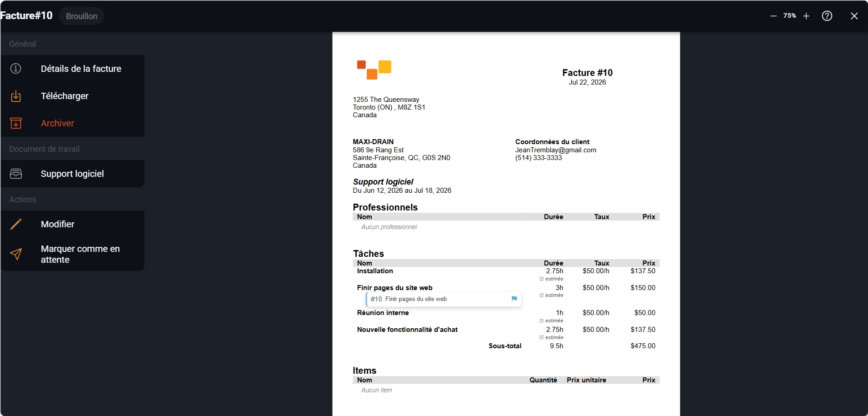
Task: Close the invoice preview window
Action: pos(854,16)
